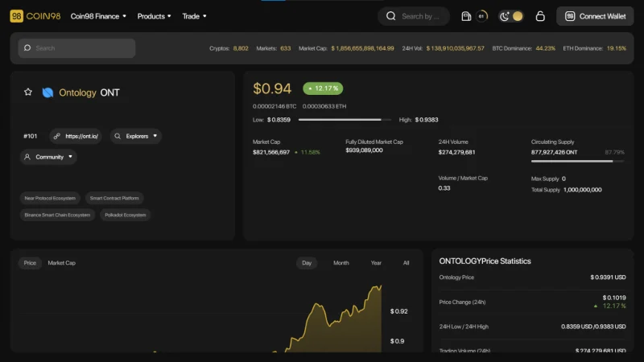Viewport: 644px width, 362px height.
Task: Click the Smart Contract Platform tag
Action: tap(114, 198)
